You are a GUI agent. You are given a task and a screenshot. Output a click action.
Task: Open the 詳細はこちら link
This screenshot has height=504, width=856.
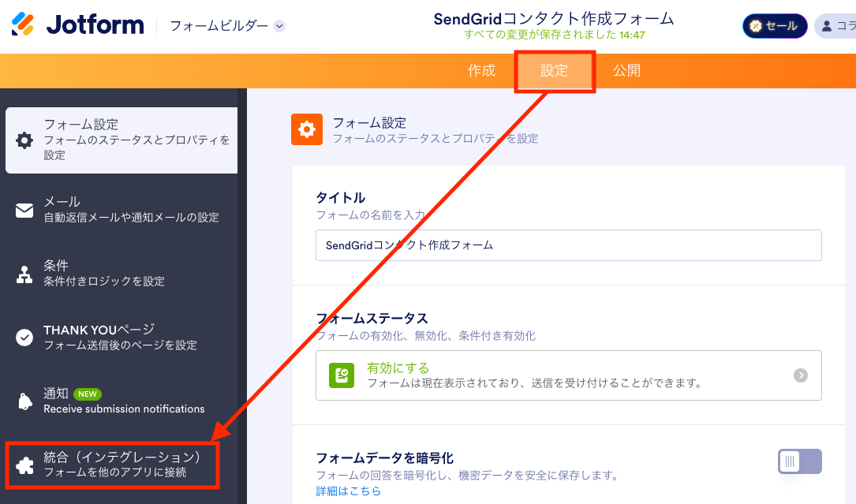348,491
